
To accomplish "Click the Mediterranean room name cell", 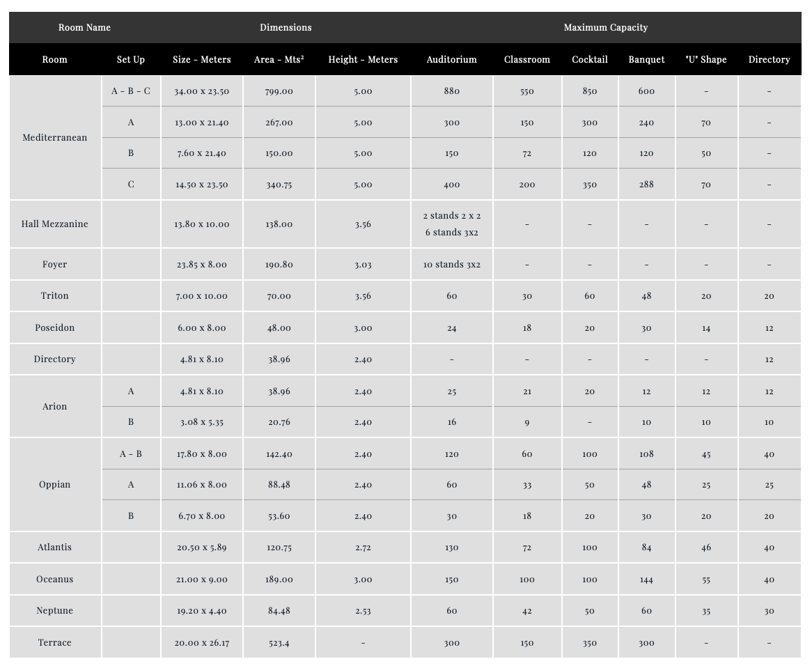I will click(55, 137).
